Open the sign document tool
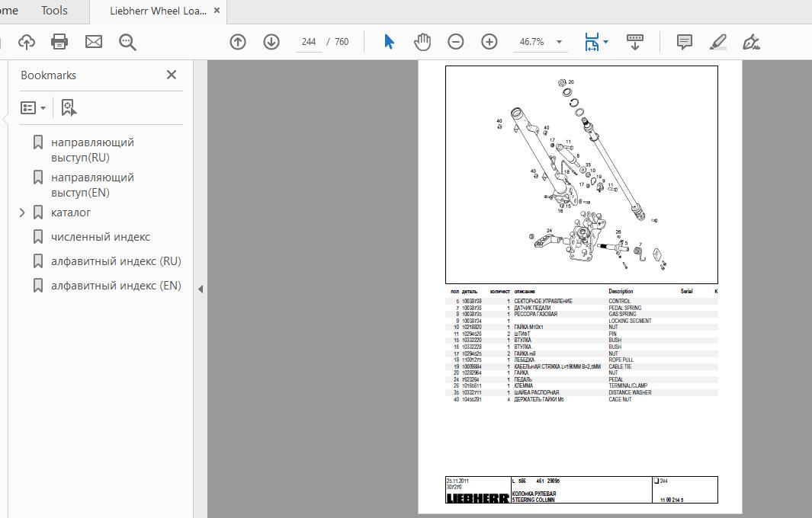 point(751,42)
